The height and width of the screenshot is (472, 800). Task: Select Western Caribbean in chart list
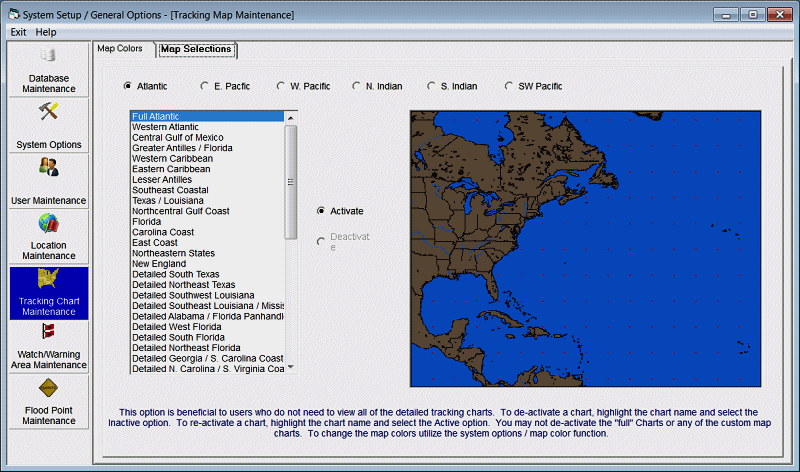pyautogui.click(x=172, y=158)
